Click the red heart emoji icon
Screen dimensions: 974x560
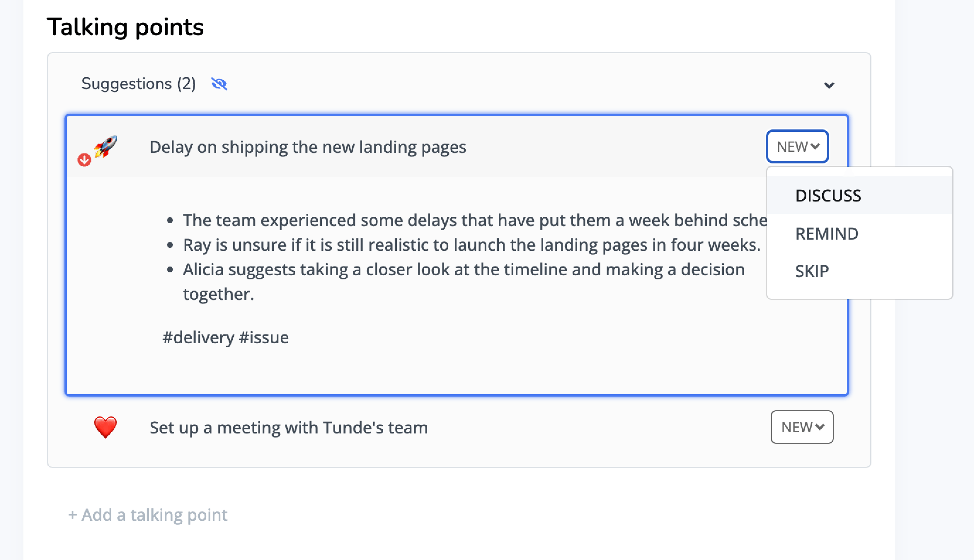tap(105, 427)
